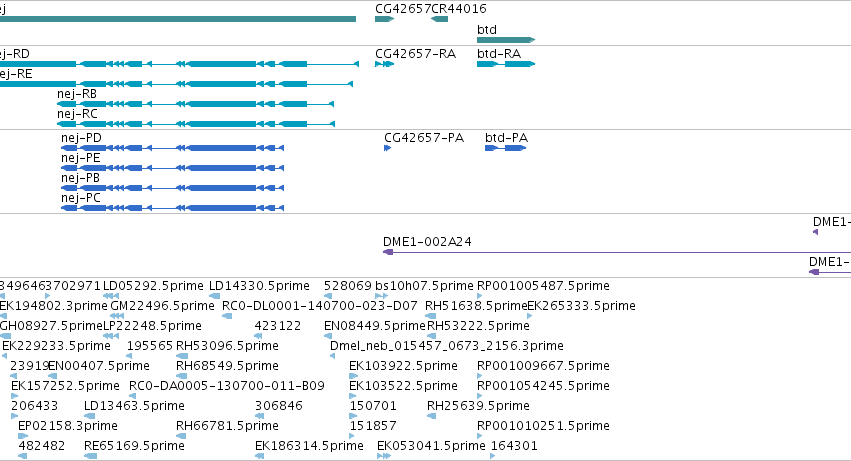Open EST RH68549.5prime
Image resolution: width=851 pixels, height=461 pixels.
[x=227, y=366]
